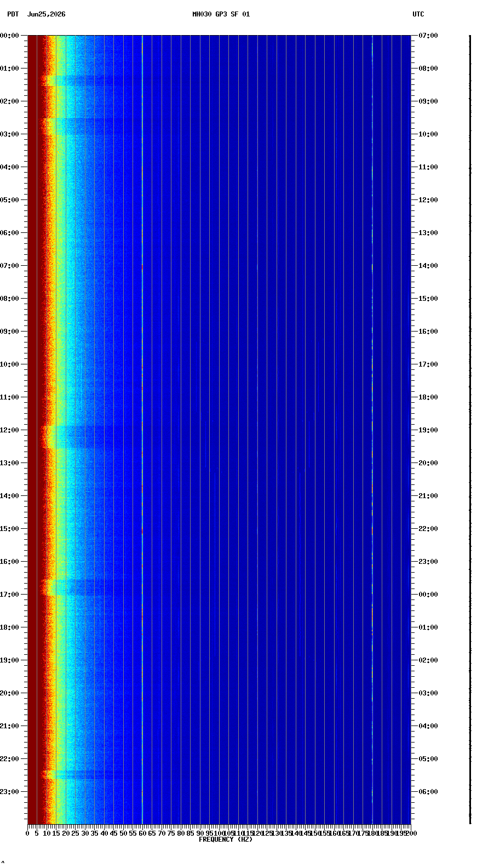Viewport: 494px width, 868px height.
Task: Click 06:00 on the UTC axis
Action: (x=428, y=792)
